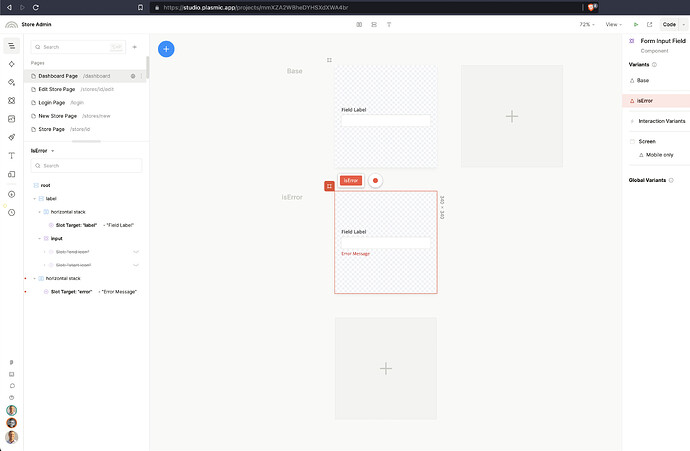Toggle the red recording button for isError

[x=375, y=181]
